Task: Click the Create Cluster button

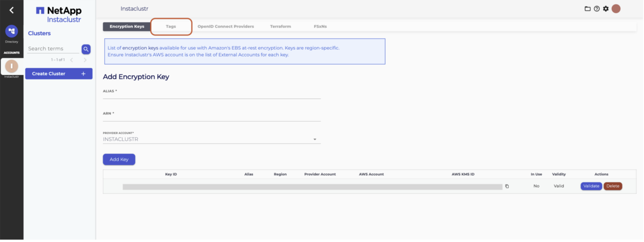Action: pos(59,74)
